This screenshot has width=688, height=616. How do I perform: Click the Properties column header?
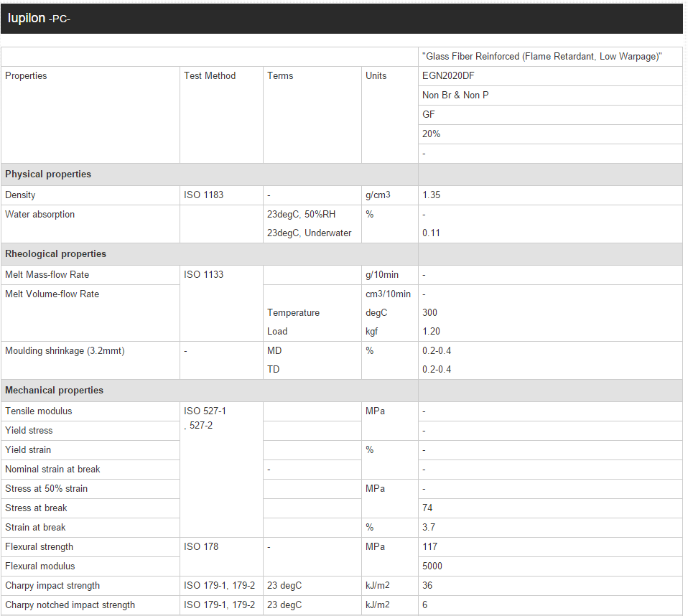[x=26, y=76]
